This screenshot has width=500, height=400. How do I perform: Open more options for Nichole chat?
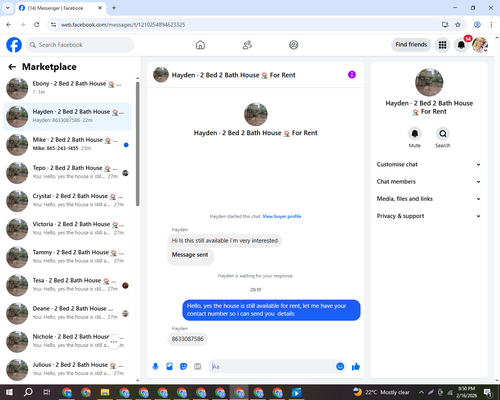(x=114, y=342)
